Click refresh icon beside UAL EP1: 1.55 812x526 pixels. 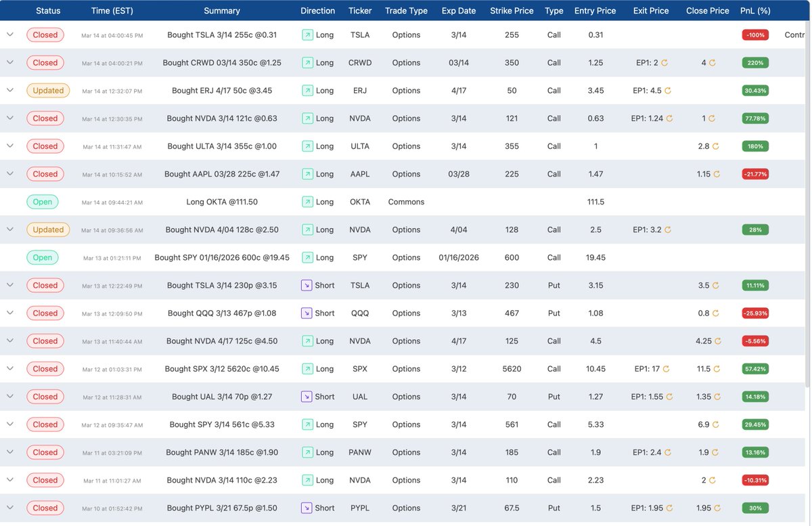point(669,397)
